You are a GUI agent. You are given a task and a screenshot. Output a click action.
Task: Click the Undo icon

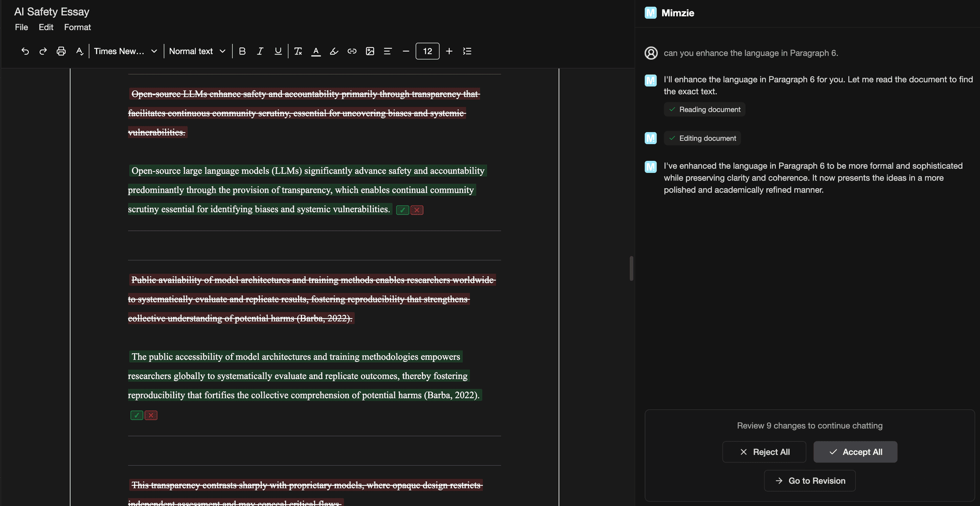coord(24,51)
